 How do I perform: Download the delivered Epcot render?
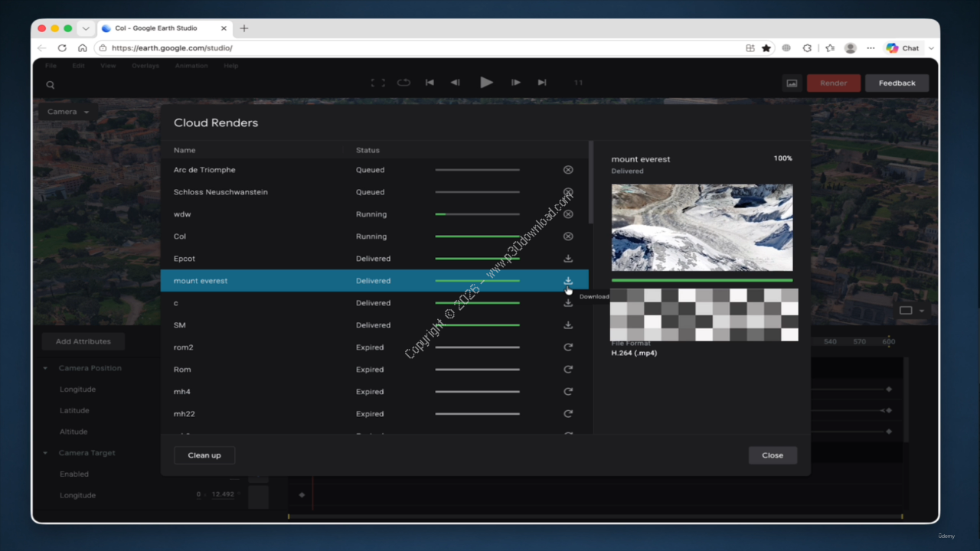tap(568, 259)
